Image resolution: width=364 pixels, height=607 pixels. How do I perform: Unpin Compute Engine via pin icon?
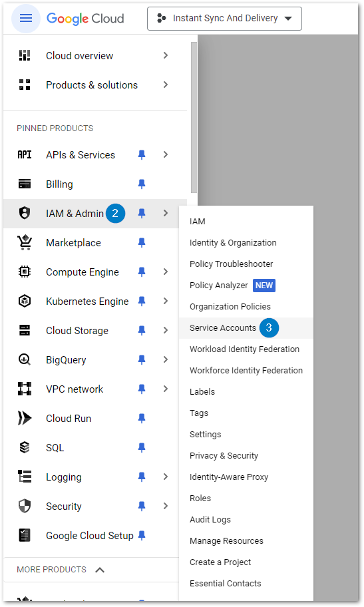142,272
